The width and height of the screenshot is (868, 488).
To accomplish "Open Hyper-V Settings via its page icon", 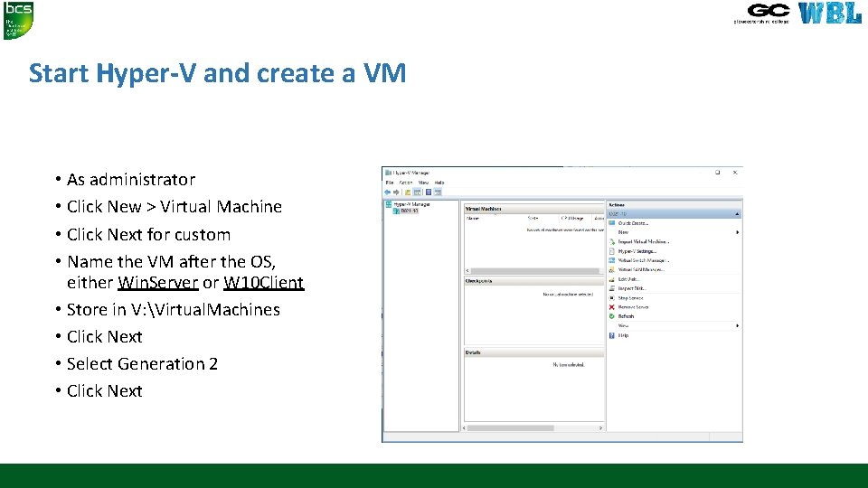I will pyautogui.click(x=612, y=251).
